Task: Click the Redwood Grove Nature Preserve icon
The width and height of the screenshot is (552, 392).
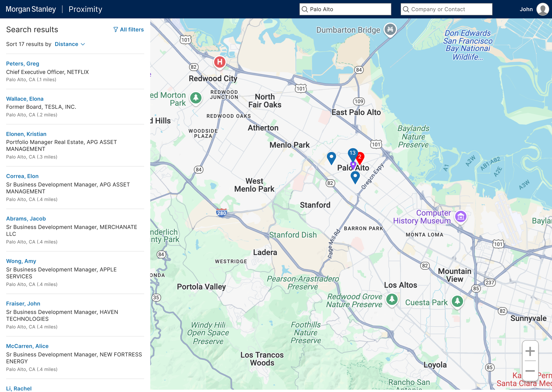Action: (392, 299)
